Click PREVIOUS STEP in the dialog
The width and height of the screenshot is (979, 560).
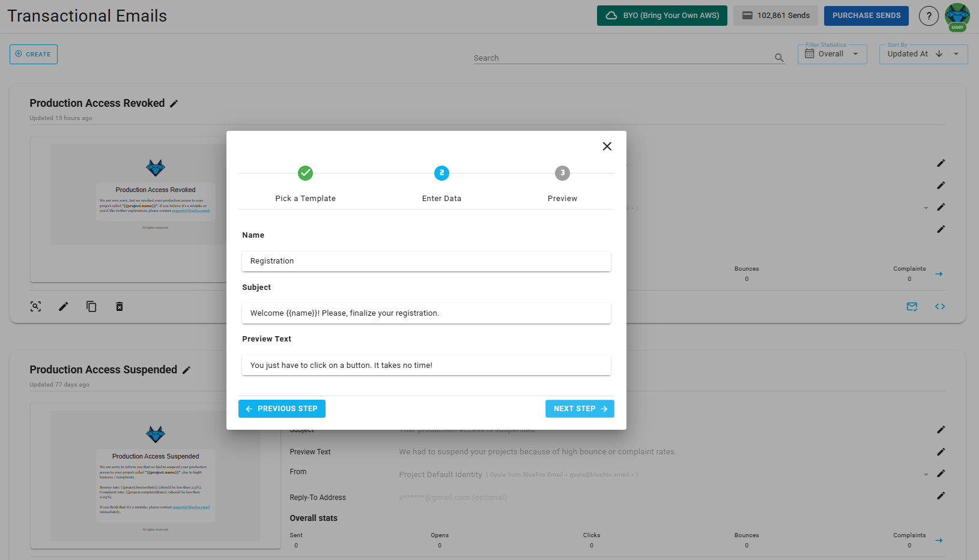[282, 408]
